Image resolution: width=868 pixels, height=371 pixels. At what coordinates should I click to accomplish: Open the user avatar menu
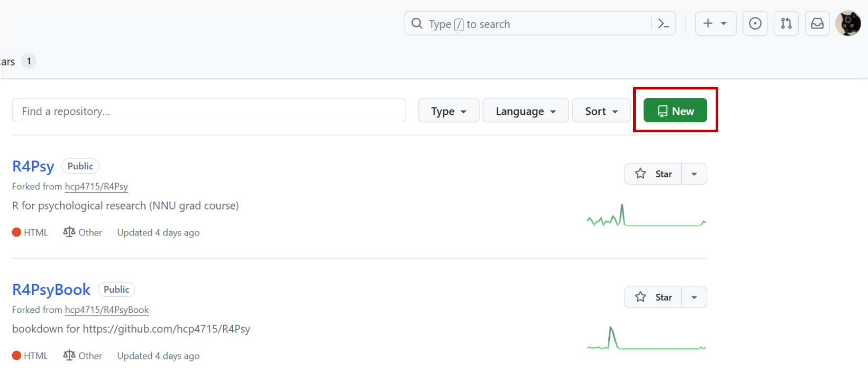[848, 24]
